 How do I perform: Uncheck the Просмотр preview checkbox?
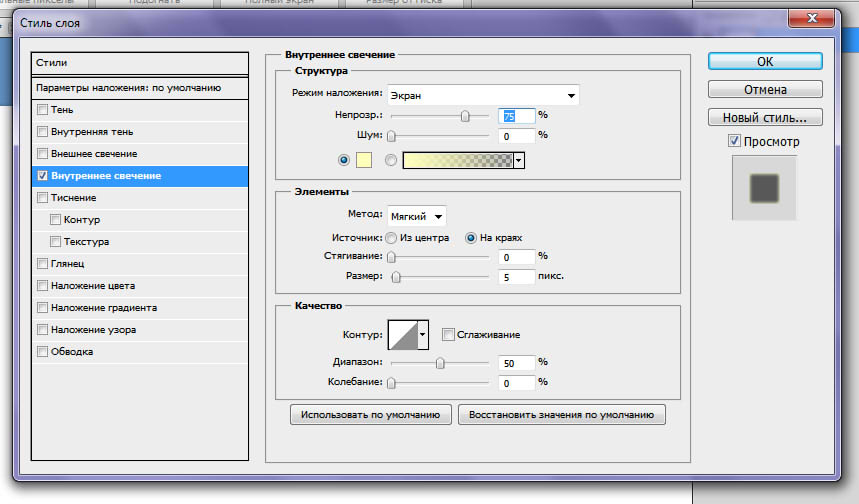734,141
